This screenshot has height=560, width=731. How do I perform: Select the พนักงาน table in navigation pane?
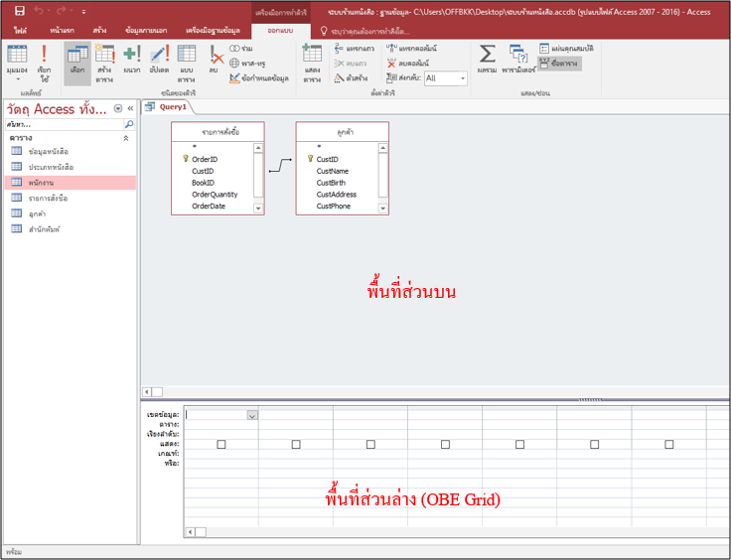(71, 183)
